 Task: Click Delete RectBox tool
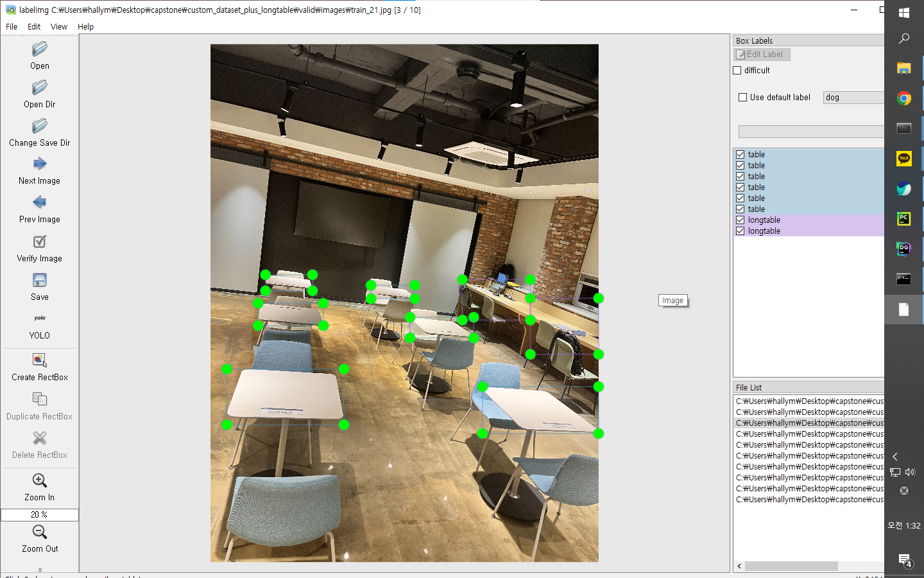coord(39,445)
